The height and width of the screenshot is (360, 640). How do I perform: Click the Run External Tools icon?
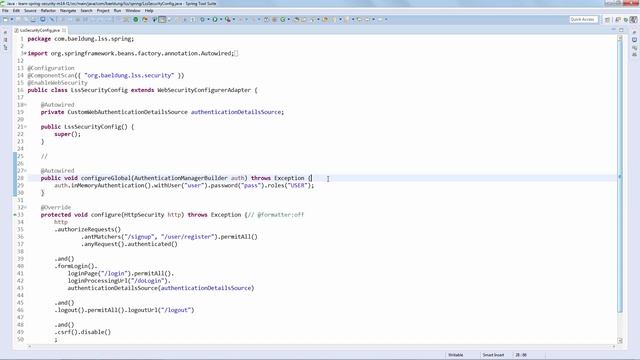click(228, 19)
